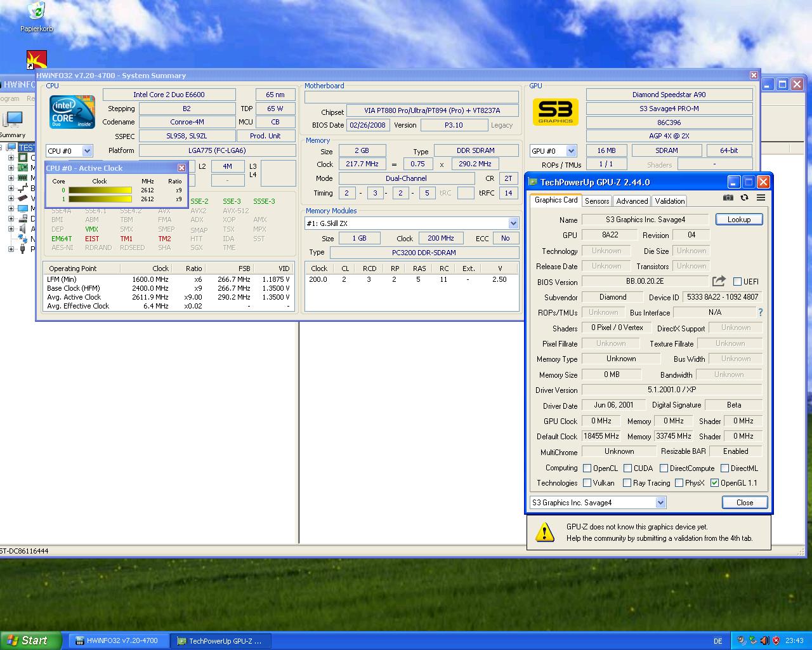
Task: Switch to the Sensors tab
Action: point(596,201)
